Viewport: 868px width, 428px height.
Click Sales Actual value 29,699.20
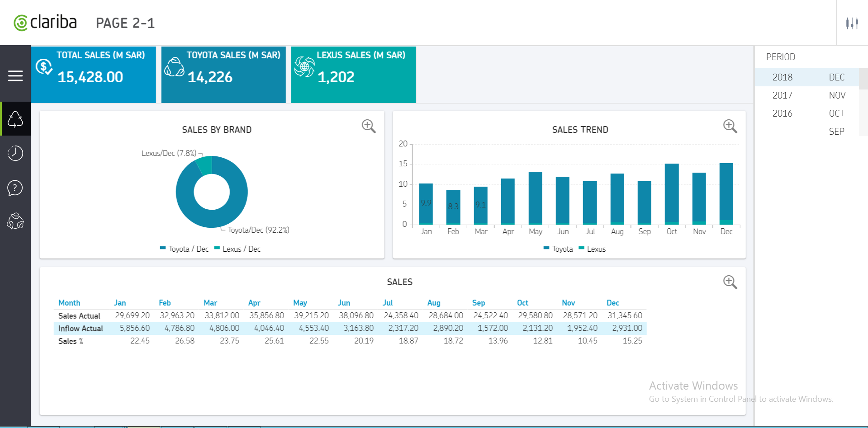(133, 315)
